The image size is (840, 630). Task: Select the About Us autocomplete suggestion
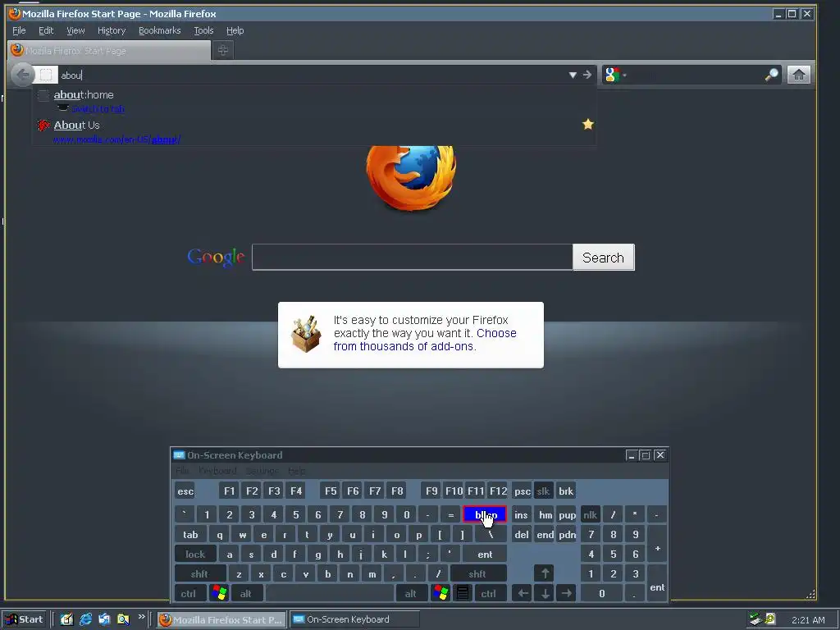point(314,130)
